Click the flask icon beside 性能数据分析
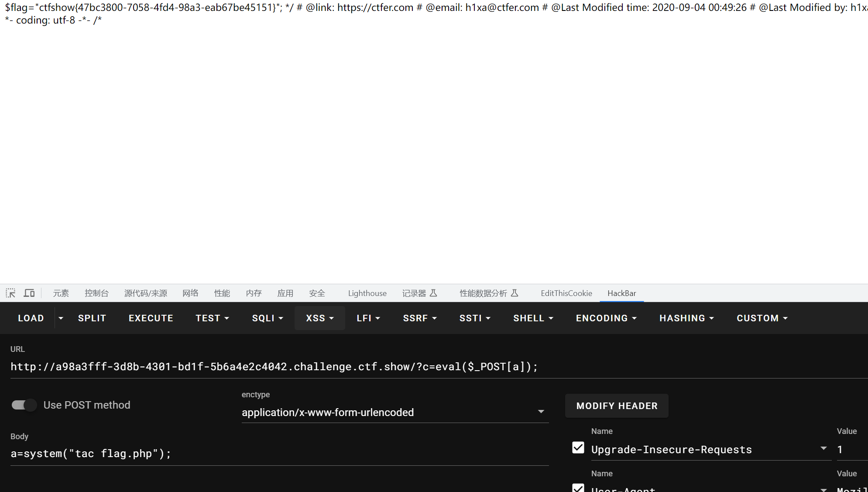The width and height of the screenshot is (868, 492). click(x=515, y=293)
